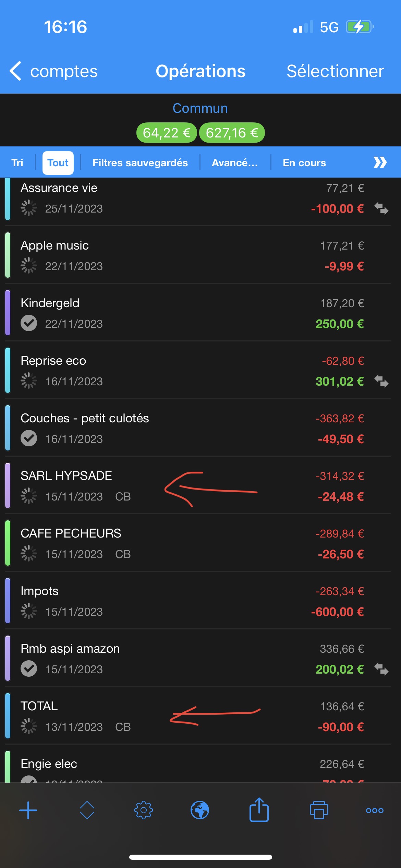Tap the 627,16 € green balance badge
The width and height of the screenshot is (401, 868).
click(232, 133)
